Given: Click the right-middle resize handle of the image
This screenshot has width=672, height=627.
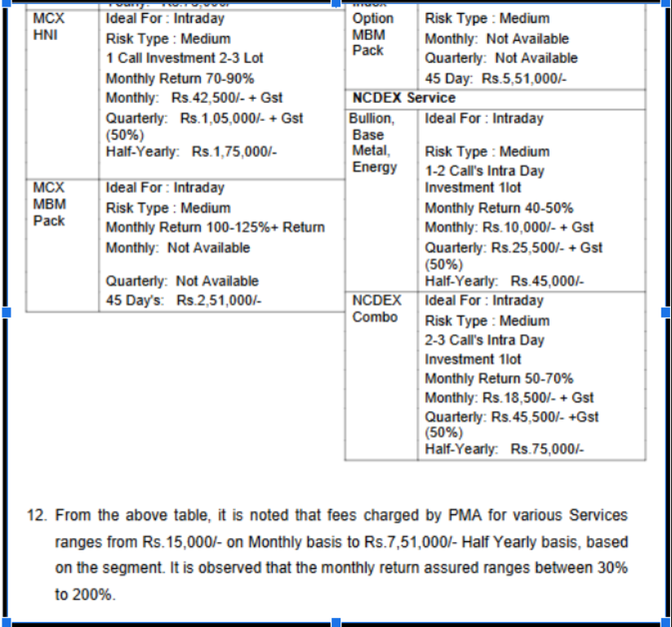Looking at the screenshot, I should tap(665, 313).
